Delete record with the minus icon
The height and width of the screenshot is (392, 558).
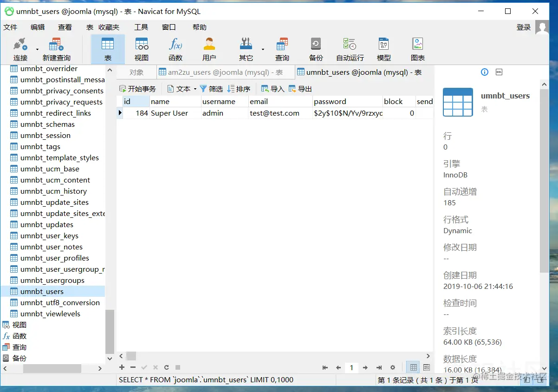(x=133, y=367)
